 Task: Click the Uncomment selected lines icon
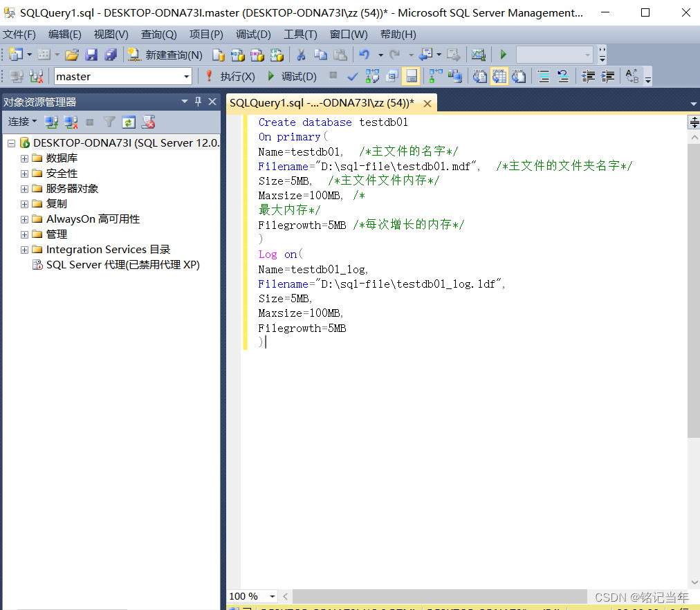point(563,76)
